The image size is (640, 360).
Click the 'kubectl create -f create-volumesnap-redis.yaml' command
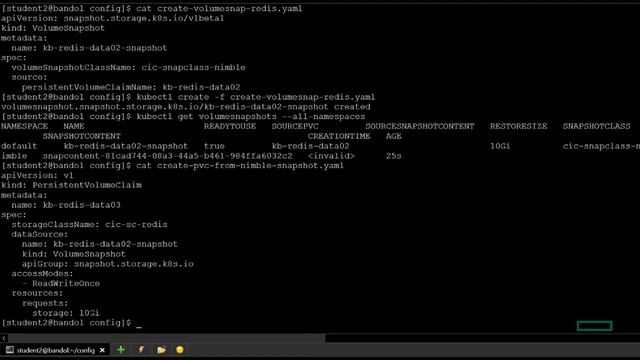[x=256, y=97]
